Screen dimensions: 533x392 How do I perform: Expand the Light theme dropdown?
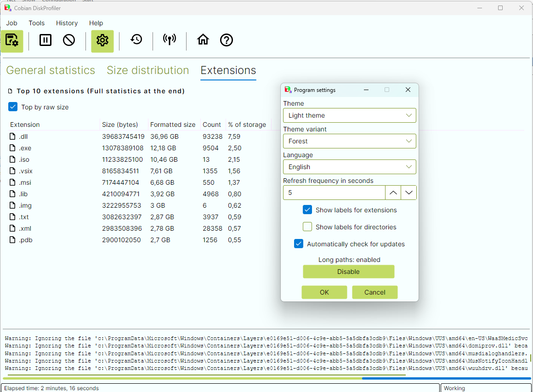[349, 115]
